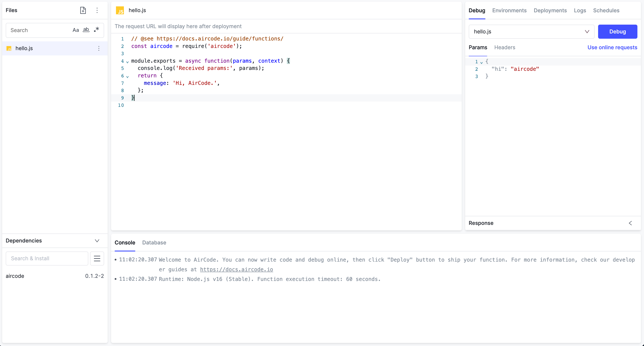Click the blue Debug button
The width and height of the screenshot is (644, 346).
pyautogui.click(x=617, y=31)
